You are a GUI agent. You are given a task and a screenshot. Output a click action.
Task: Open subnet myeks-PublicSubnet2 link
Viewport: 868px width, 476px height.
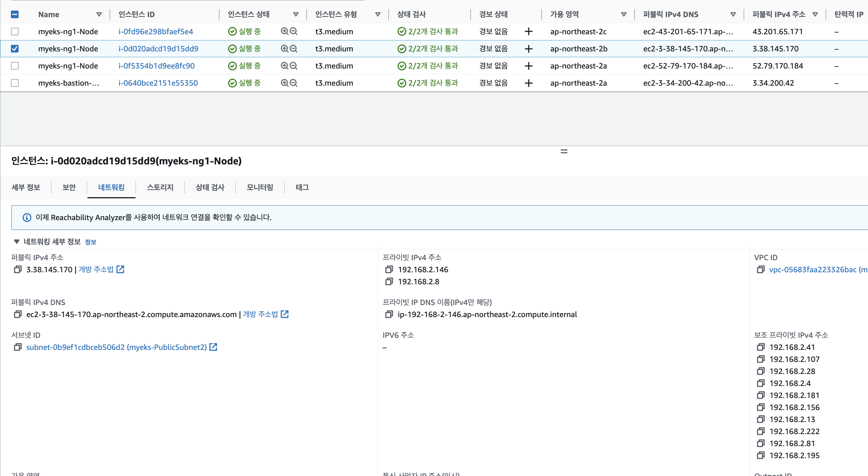tap(117, 347)
